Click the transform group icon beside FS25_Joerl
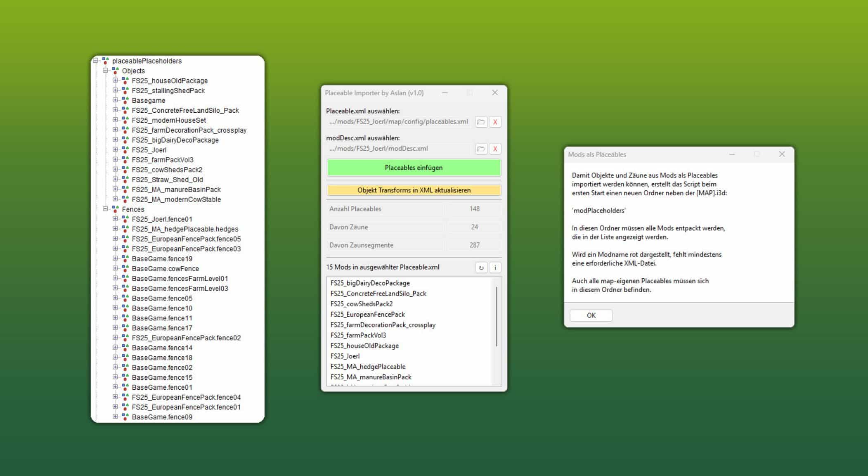Image resolution: width=868 pixels, height=476 pixels. pos(124,150)
